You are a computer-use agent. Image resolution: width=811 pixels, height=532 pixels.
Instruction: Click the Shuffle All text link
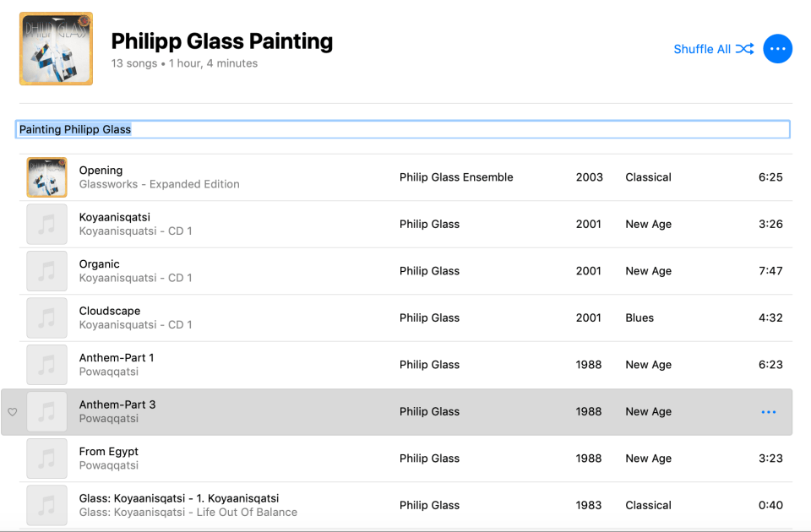point(701,49)
